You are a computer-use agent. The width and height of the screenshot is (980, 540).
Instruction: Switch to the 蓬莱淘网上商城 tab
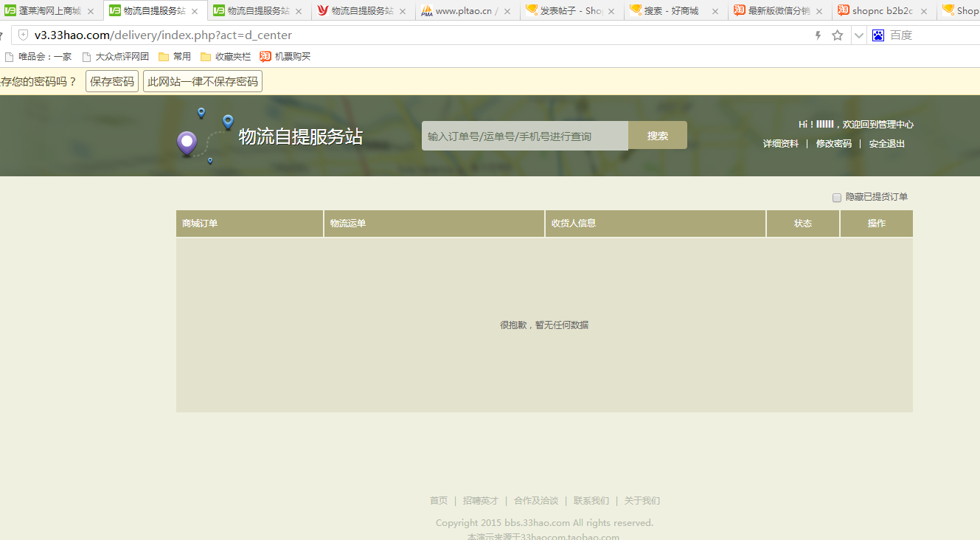(x=50, y=11)
